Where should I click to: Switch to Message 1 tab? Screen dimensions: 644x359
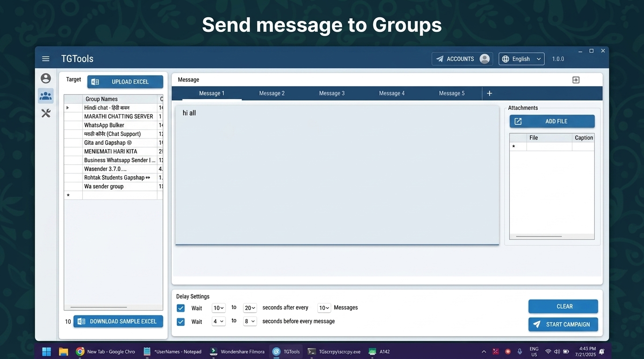(x=212, y=93)
